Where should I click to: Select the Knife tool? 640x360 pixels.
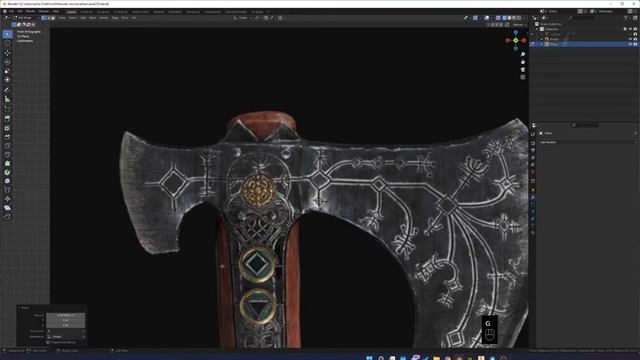7,155
